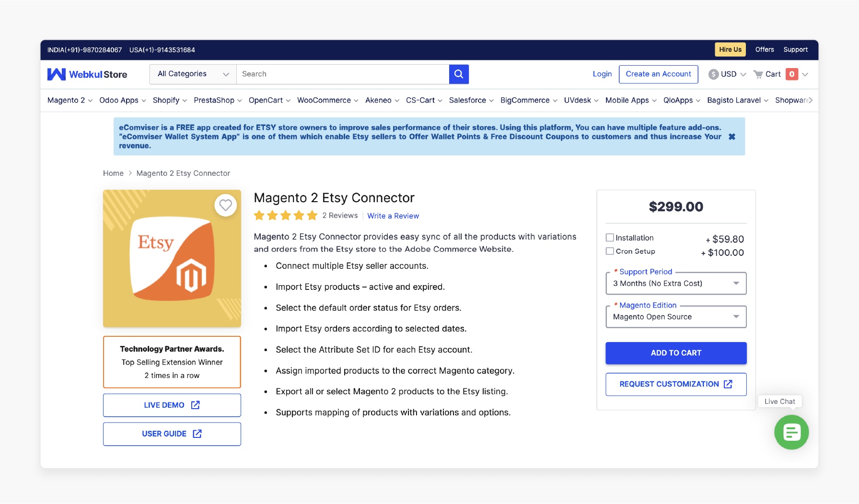This screenshot has width=859, height=504.
Task: Add product to wishlist heart icon
Action: pos(225,205)
